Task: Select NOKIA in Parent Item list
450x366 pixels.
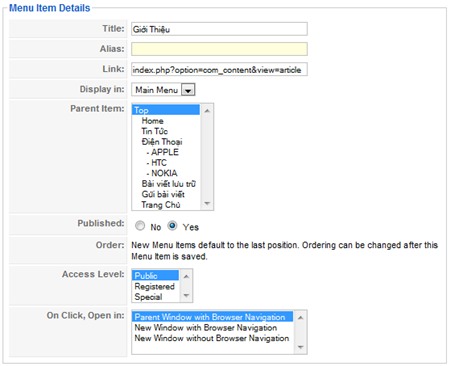Action: 166,173
